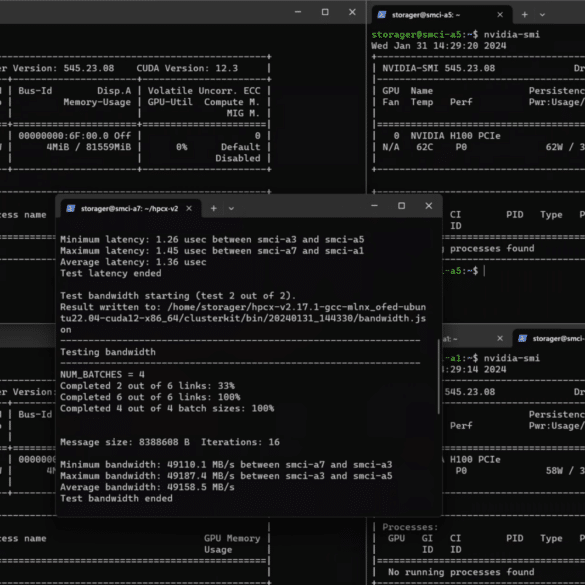Close the top-left terminal window
The width and height of the screenshot is (585, 585).
coord(352,12)
